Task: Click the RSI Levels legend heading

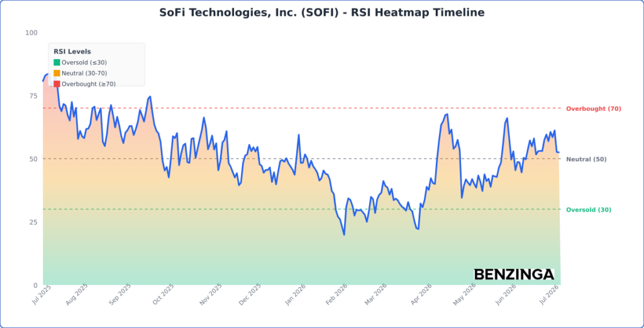Action: [x=72, y=52]
